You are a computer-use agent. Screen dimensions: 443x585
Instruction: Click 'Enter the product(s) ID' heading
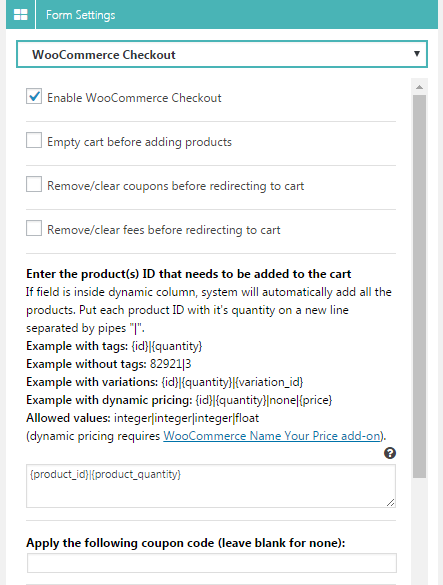click(188, 274)
